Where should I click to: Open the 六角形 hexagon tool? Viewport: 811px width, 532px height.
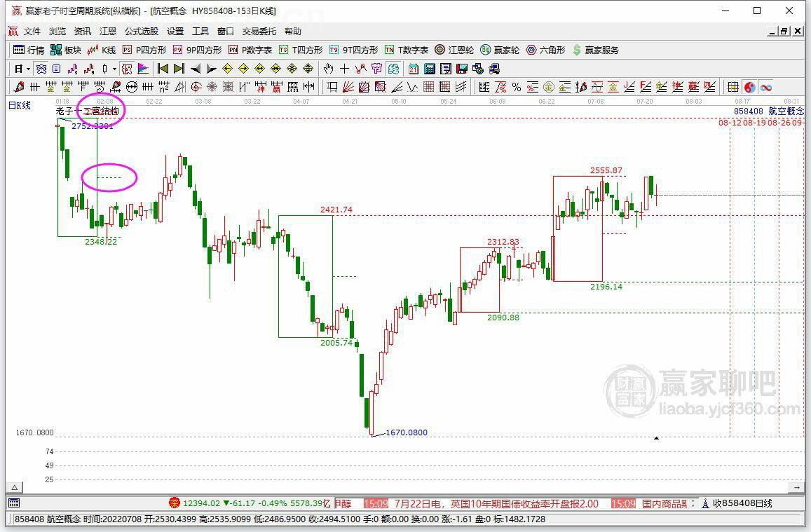pyautogui.click(x=545, y=50)
